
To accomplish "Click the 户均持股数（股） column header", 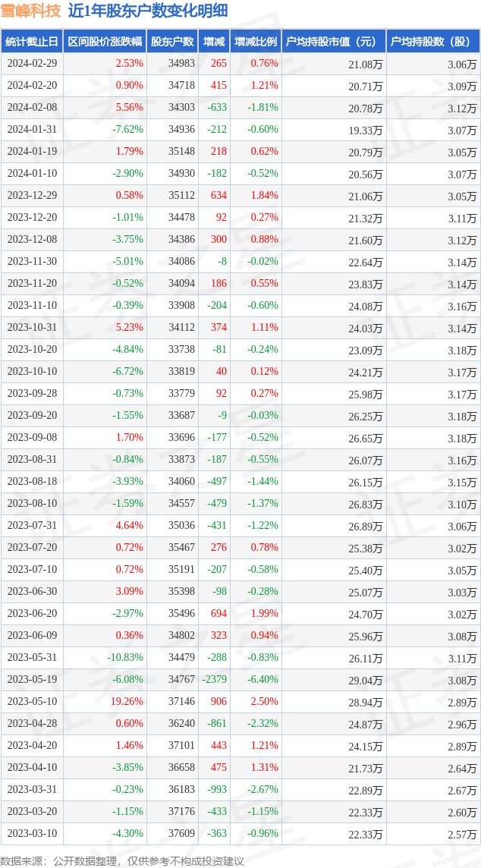I will pyautogui.click(x=432, y=42).
